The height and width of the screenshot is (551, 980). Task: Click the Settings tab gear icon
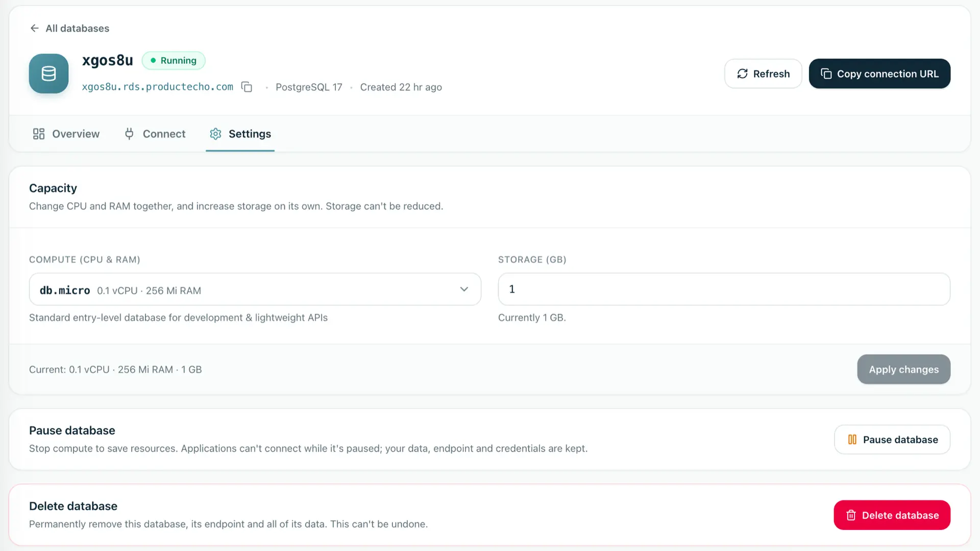point(215,134)
